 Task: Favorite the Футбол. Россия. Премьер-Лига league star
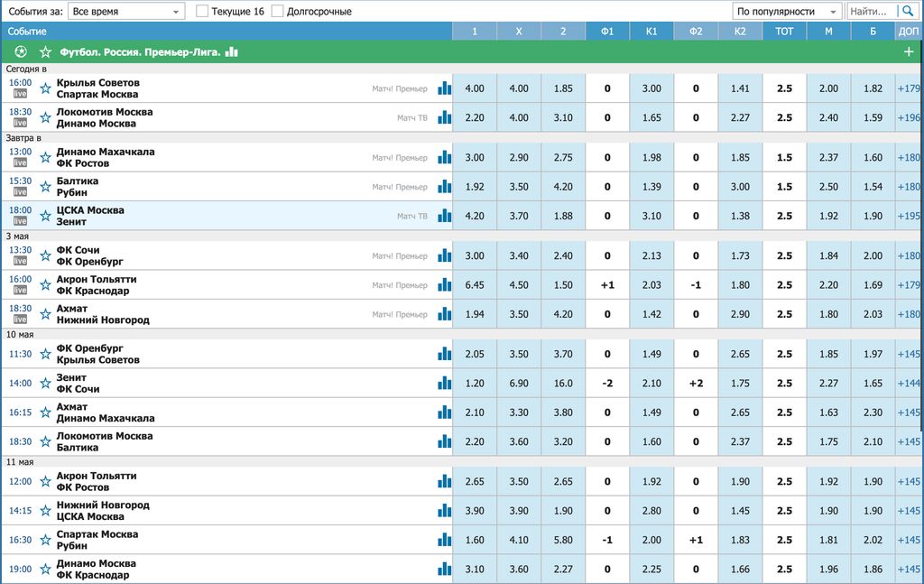[45, 51]
